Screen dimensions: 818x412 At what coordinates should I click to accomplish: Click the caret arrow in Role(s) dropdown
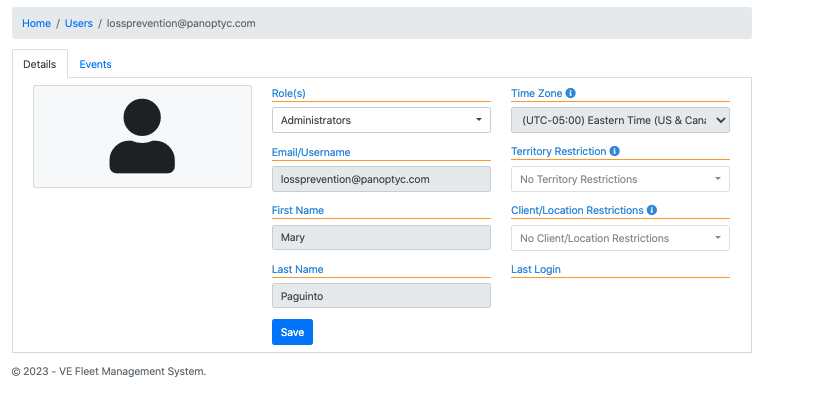479,120
